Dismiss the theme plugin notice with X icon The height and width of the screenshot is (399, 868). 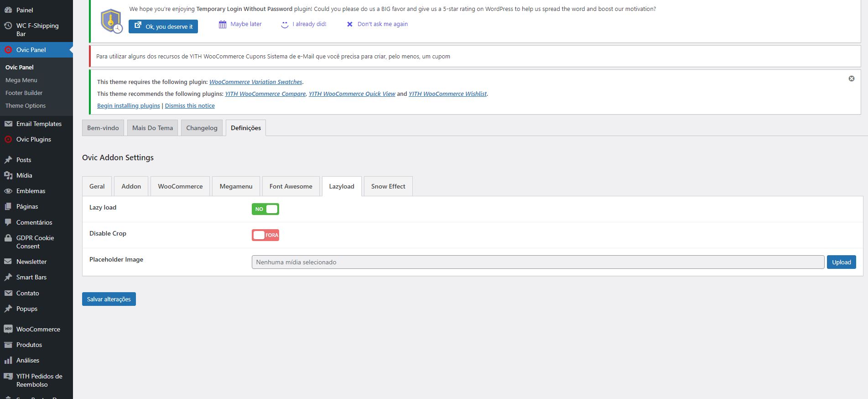[x=851, y=79]
